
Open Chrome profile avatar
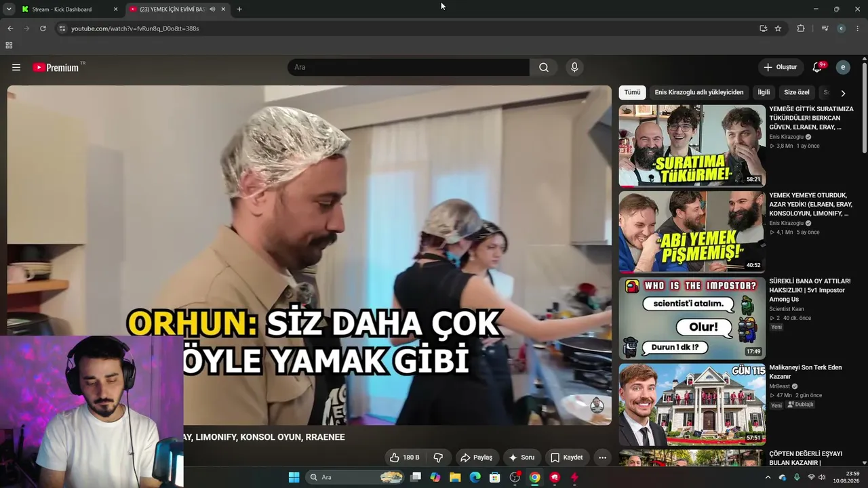pyautogui.click(x=842, y=28)
